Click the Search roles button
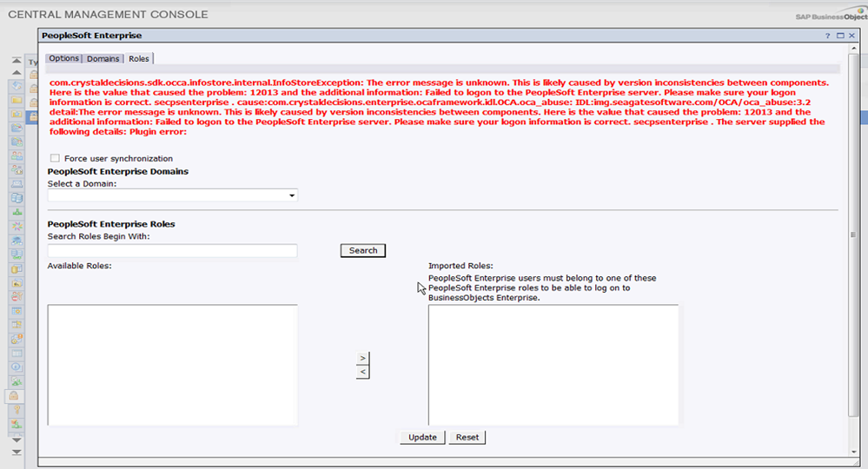Viewport: 868px width, 469px height. pyautogui.click(x=363, y=250)
